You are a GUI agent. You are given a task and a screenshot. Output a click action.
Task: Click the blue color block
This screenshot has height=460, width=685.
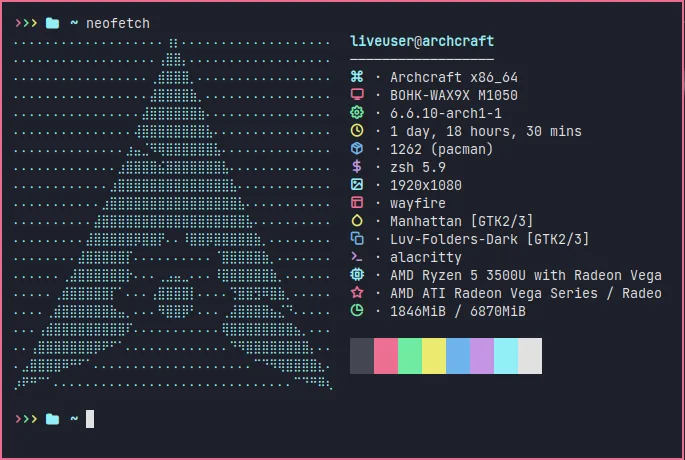click(x=458, y=356)
